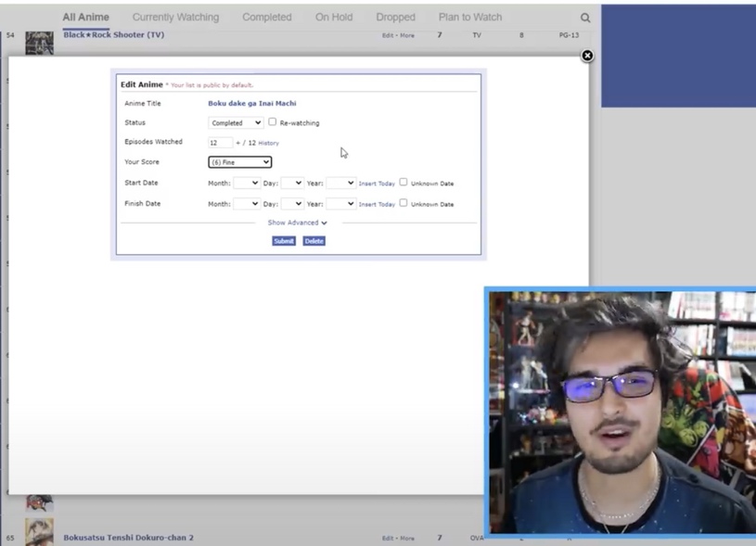
Task: Expand the Show Advanced section
Action: click(x=297, y=222)
